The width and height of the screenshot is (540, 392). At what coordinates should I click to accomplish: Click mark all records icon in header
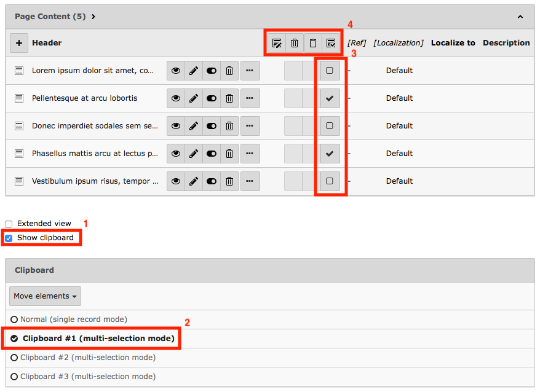[331, 43]
